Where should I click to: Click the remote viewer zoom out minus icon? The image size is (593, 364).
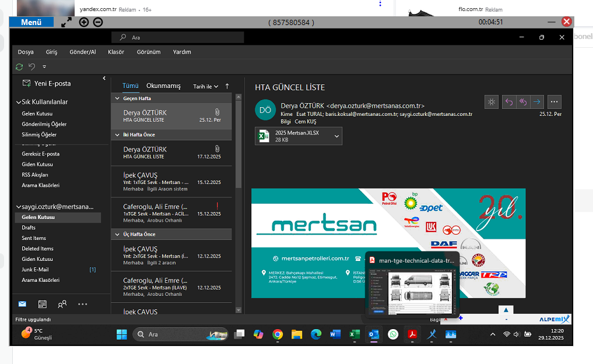click(x=98, y=22)
